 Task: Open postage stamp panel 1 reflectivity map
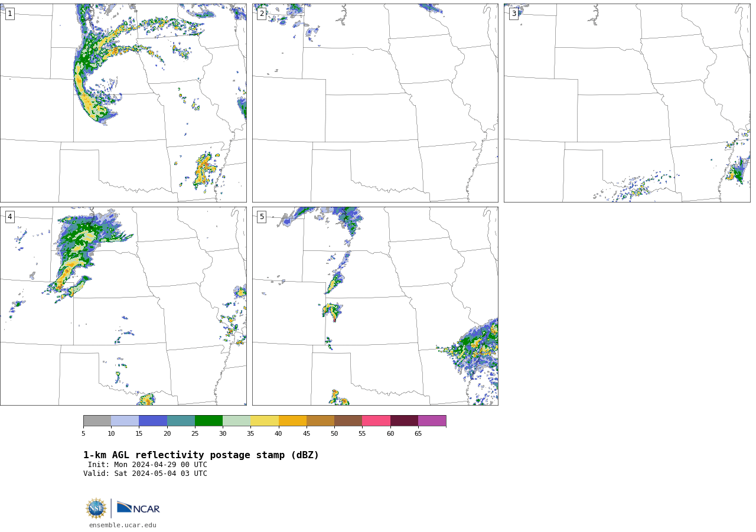[x=123, y=103]
